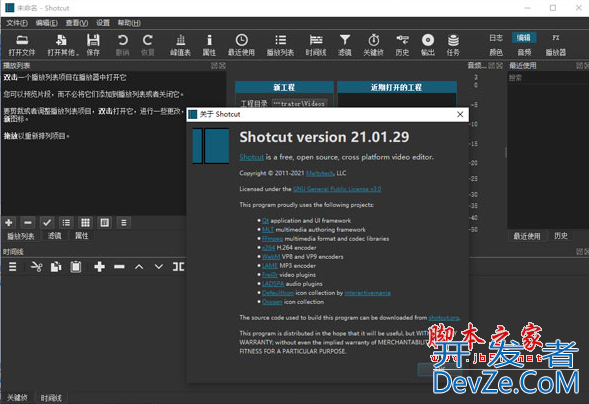Open the 查看 menu
Screen dimensions: 589x404
(77, 23)
